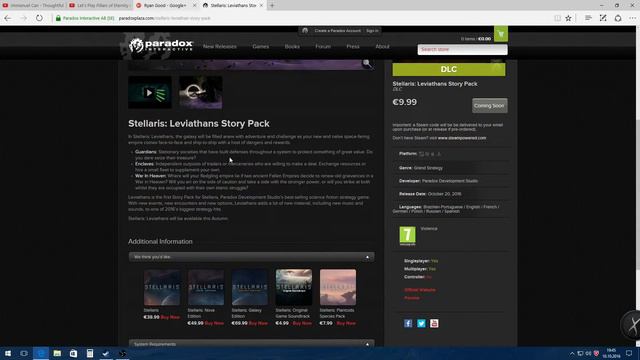Open File Explorer from the taskbar
Image resolution: width=640 pixels, height=360 pixels.
(x=57, y=353)
